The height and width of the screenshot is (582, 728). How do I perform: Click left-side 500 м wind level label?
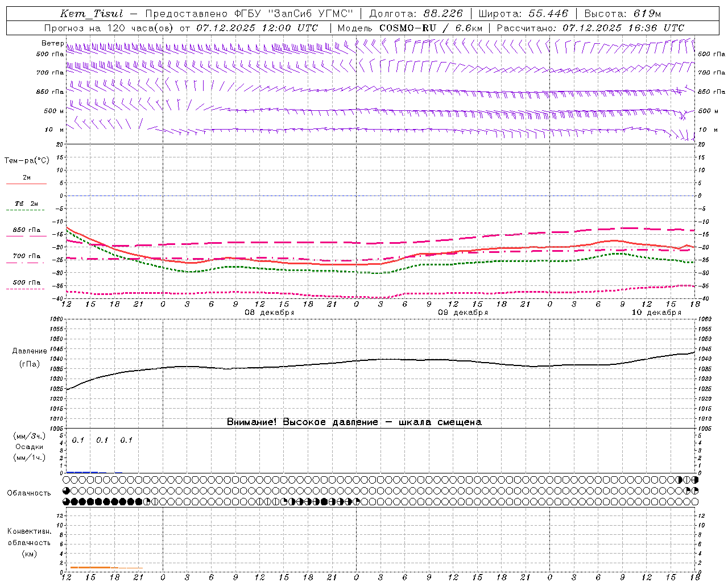point(54,111)
